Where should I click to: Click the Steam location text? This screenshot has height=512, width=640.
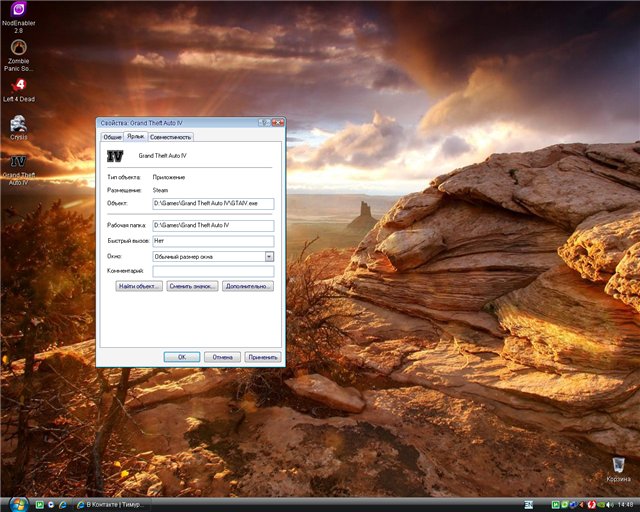tap(160, 190)
